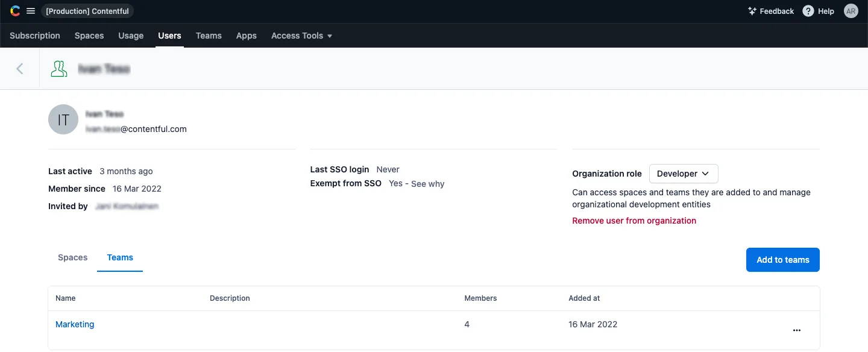Open the Marketing team link

[75, 324]
